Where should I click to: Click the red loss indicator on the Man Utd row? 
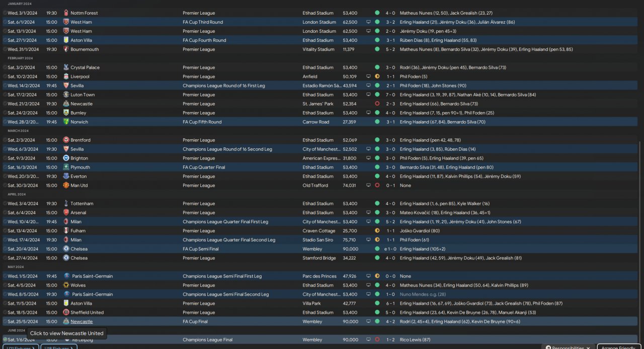pyautogui.click(x=377, y=185)
